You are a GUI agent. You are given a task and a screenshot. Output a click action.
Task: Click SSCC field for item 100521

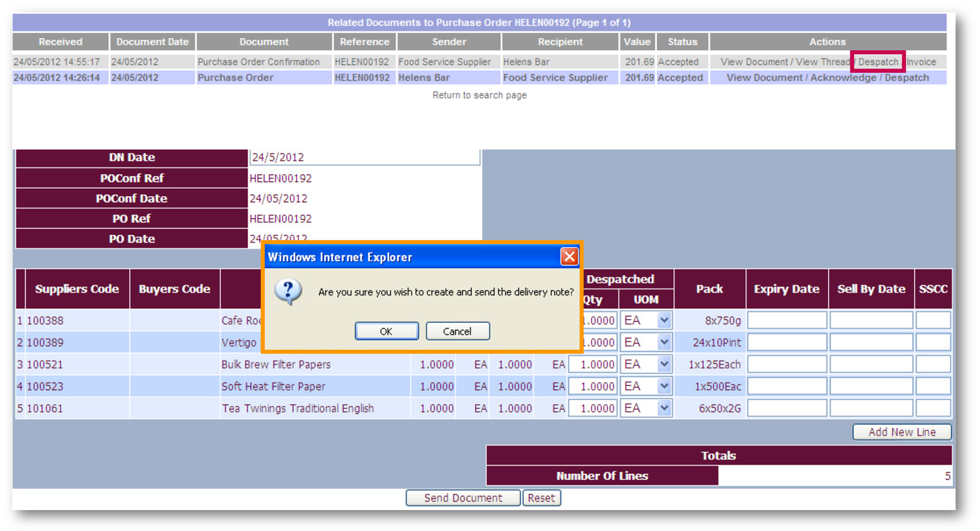tap(933, 364)
